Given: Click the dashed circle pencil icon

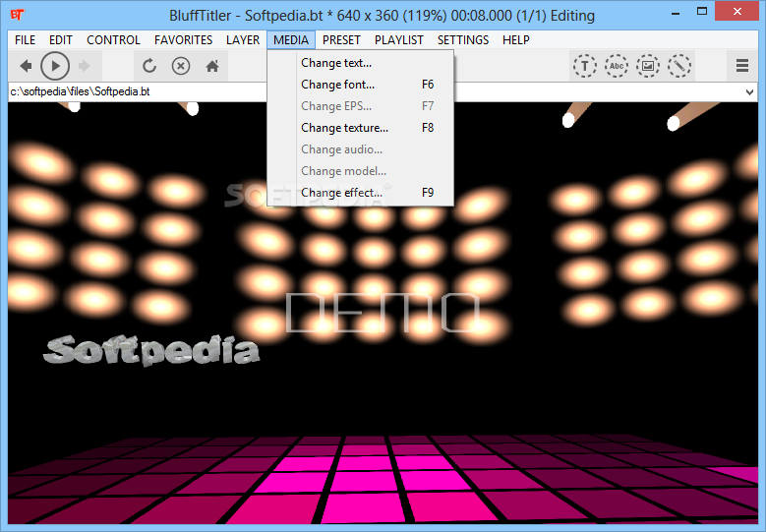Looking at the screenshot, I should [x=679, y=66].
